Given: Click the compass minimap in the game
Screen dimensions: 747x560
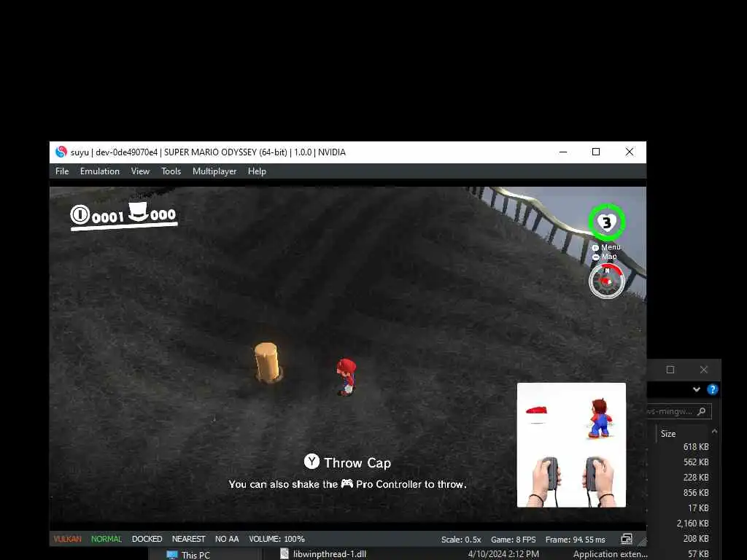Looking at the screenshot, I should [606, 281].
